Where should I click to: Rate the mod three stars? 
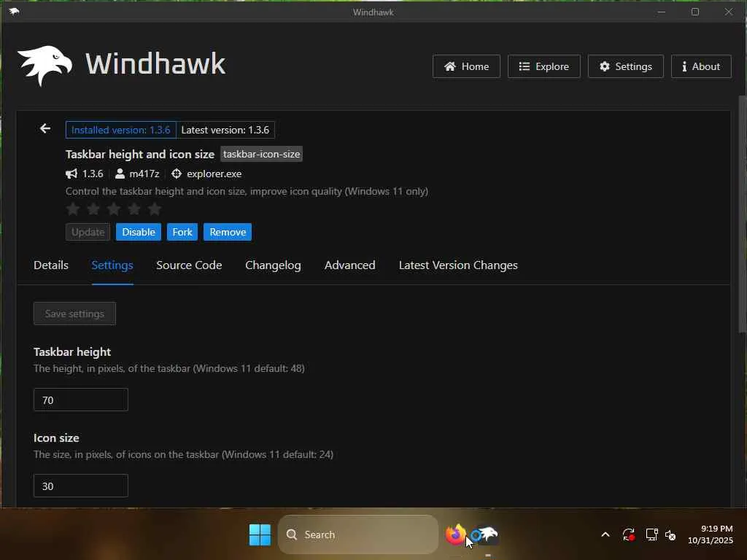pyautogui.click(x=114, y=209)
